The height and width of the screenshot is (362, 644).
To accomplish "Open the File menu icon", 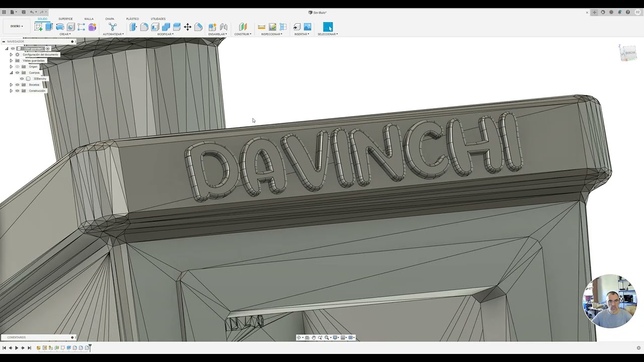I will (x=13, y=12).
